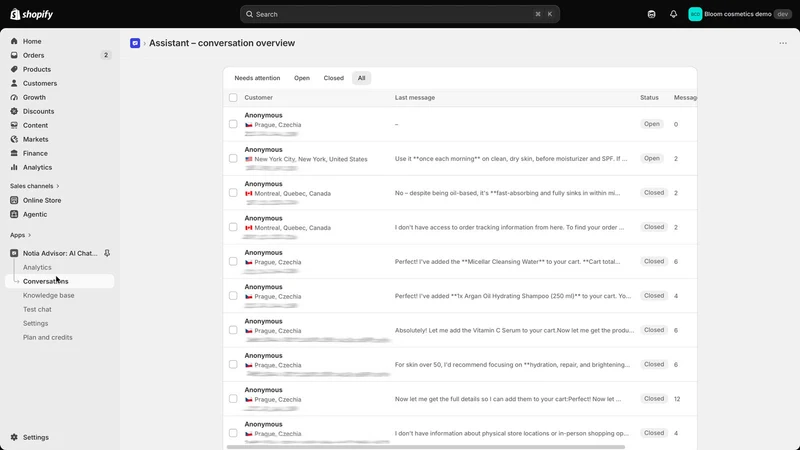
Task: Expand the Apps section
Action: 20,235
